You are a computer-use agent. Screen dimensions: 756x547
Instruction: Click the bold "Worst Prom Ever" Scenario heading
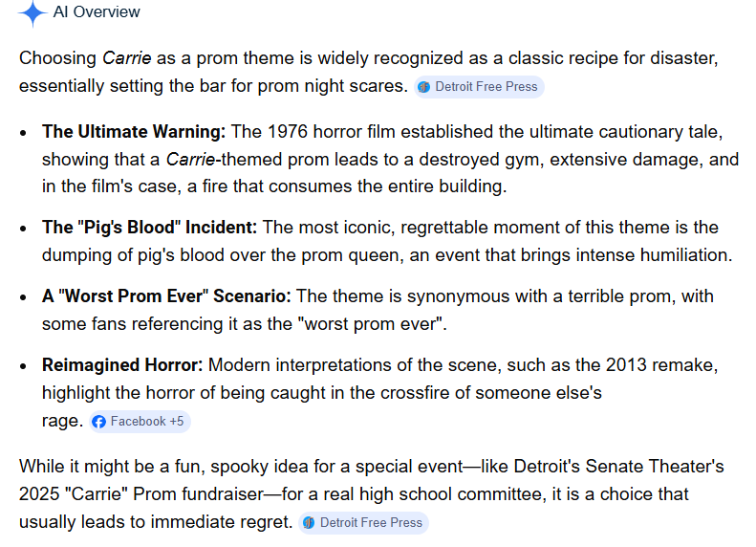click(x=166, y=296)
